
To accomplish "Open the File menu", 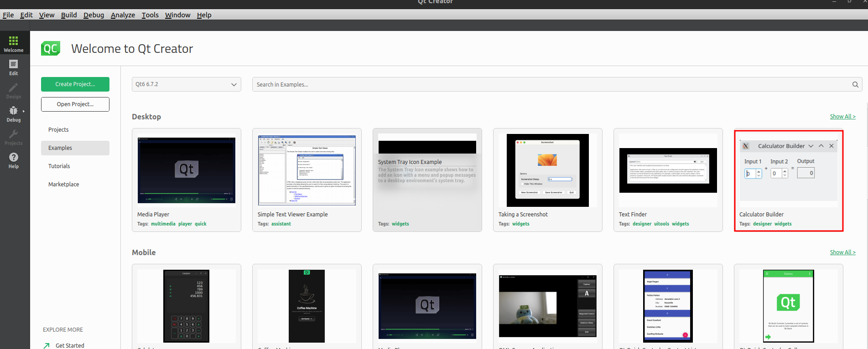I will (8, 15).
